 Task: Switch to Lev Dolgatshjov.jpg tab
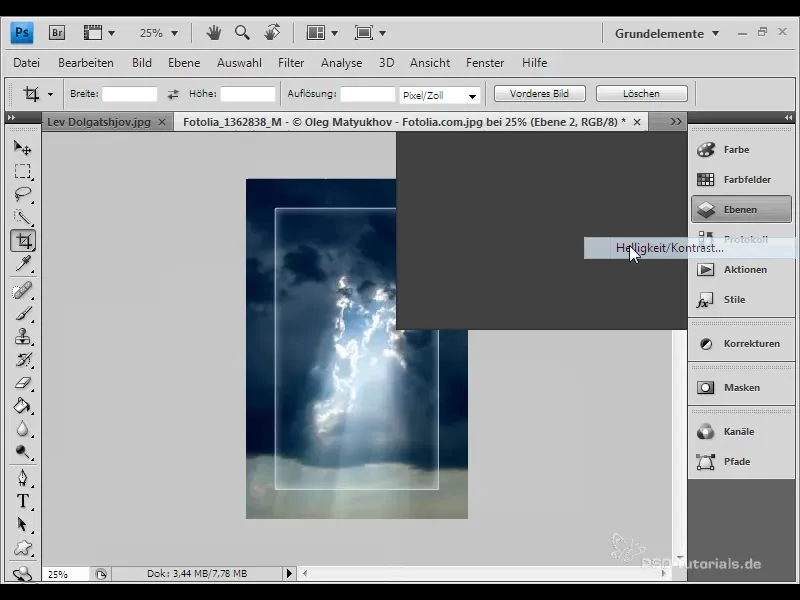tap(99, 122)
